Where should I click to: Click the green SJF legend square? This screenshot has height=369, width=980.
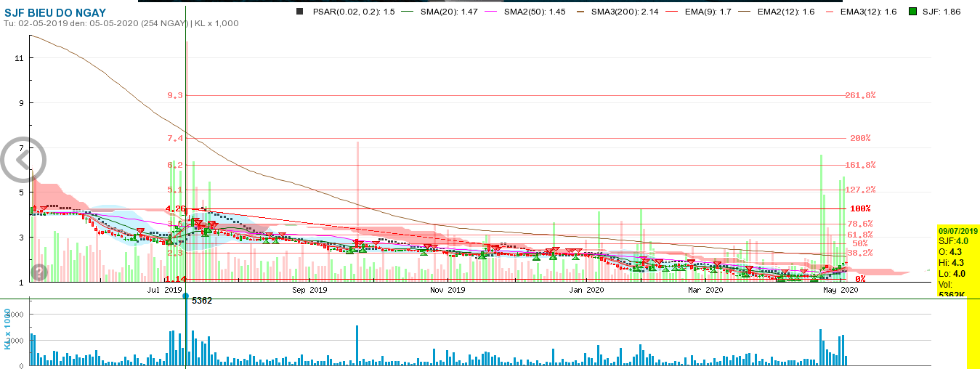click(913, 12)
